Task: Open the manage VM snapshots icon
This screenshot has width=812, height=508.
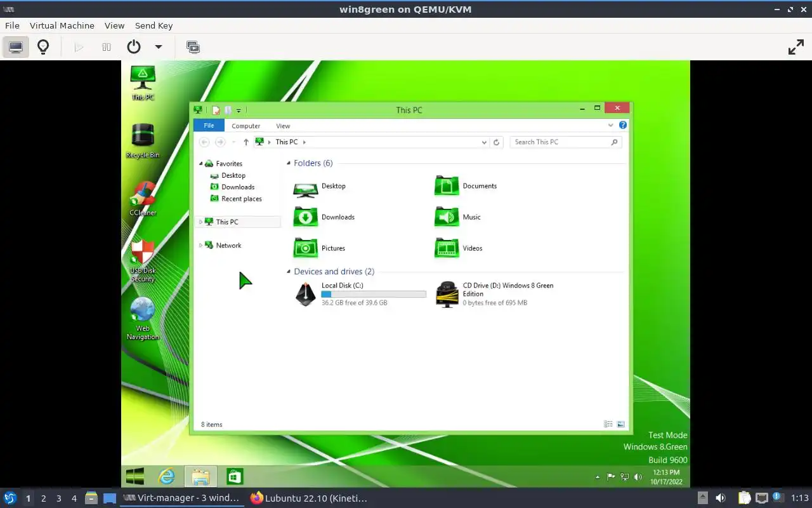Action: [193, 47]
